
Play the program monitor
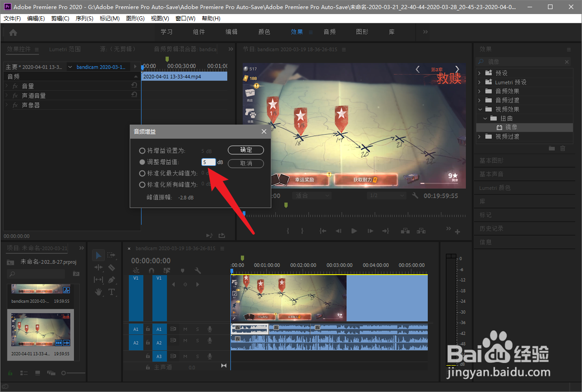[354, 231]
